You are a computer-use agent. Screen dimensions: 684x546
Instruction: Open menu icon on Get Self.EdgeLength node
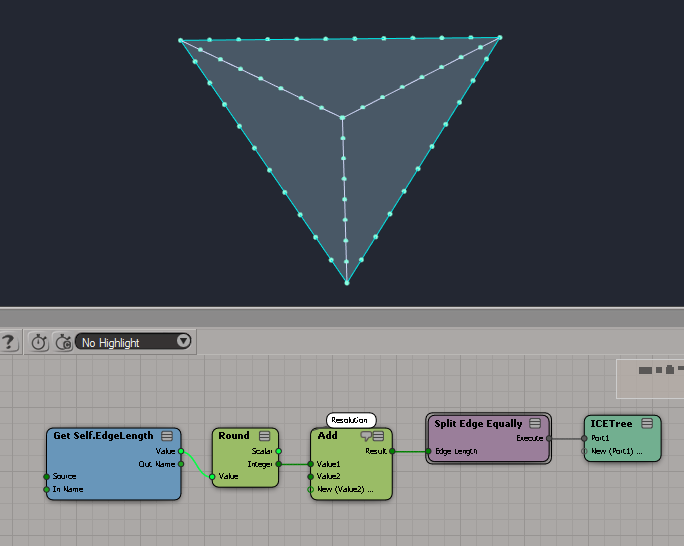(x=167, y=436)
